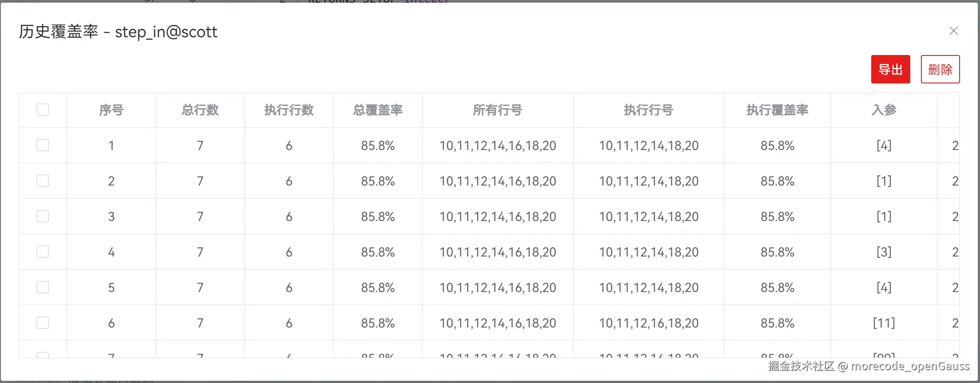
Task: Click the 执行覆盖率 column header
Action: coord(777,110)
